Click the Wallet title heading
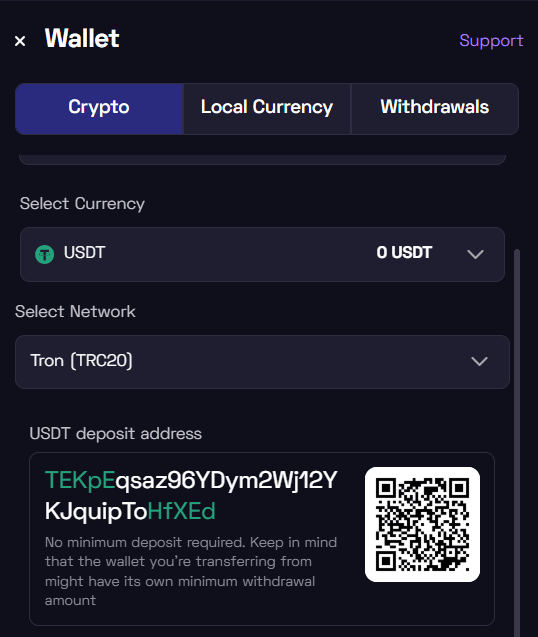The height and width of the screenshot is (637, 538). click(x=82, y=39)
